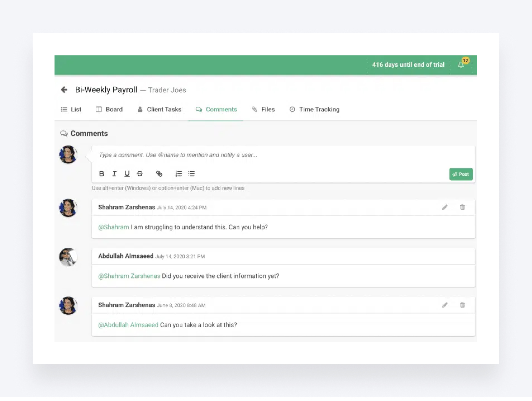Screen dimensions: 532x401
Task: Open the Files tab
Action: pyautogui.click(x=267, y=109)
